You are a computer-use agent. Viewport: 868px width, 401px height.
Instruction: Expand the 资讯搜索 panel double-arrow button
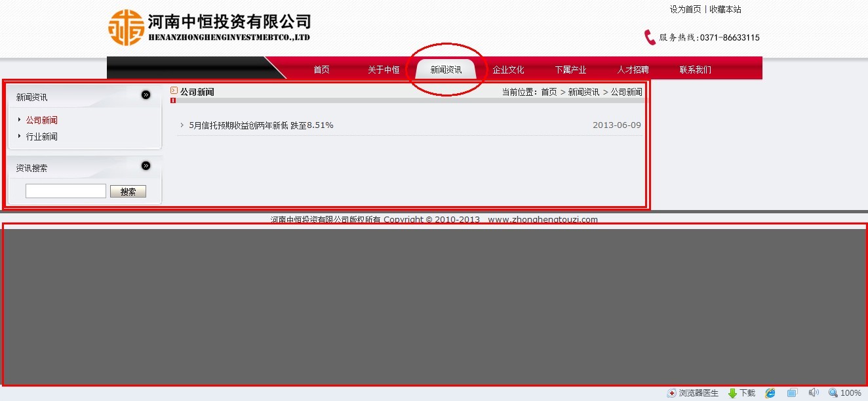[x=146, y=165]
